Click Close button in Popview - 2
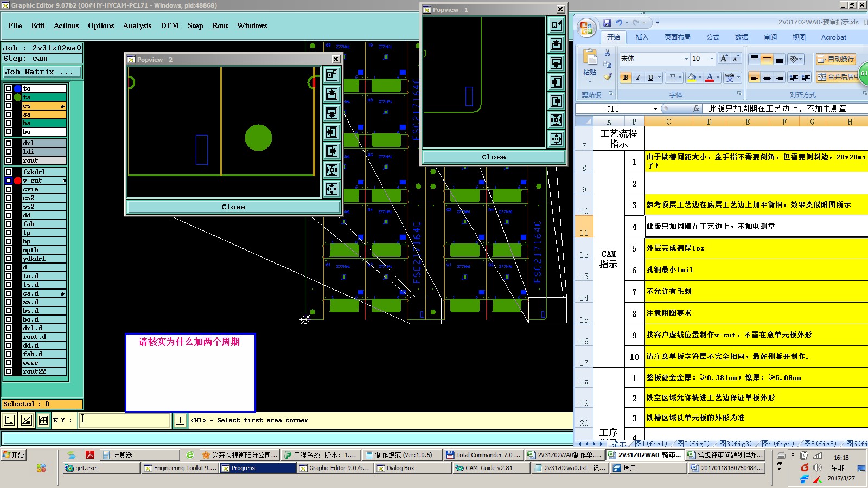 [233, 207]
